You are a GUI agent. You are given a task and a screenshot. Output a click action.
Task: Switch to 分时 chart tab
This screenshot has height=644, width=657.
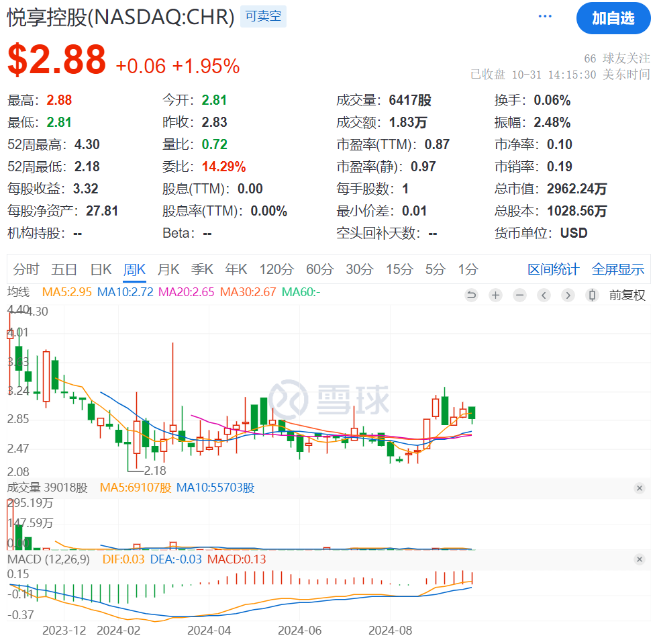tap(26, 269)
